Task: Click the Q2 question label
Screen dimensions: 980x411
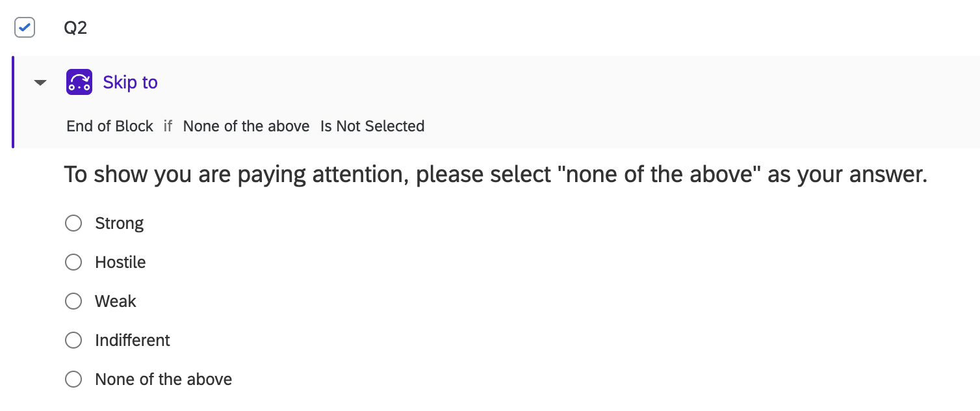Action: [75, 28]
